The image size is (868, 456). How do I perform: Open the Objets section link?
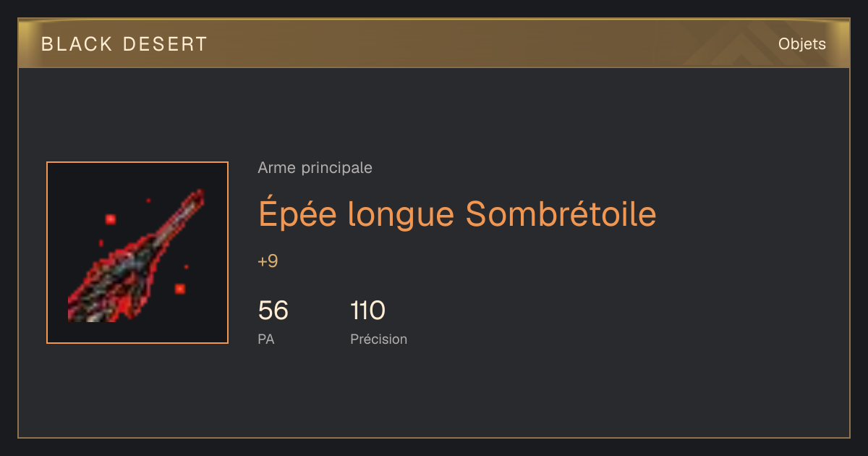coord(802,44)
